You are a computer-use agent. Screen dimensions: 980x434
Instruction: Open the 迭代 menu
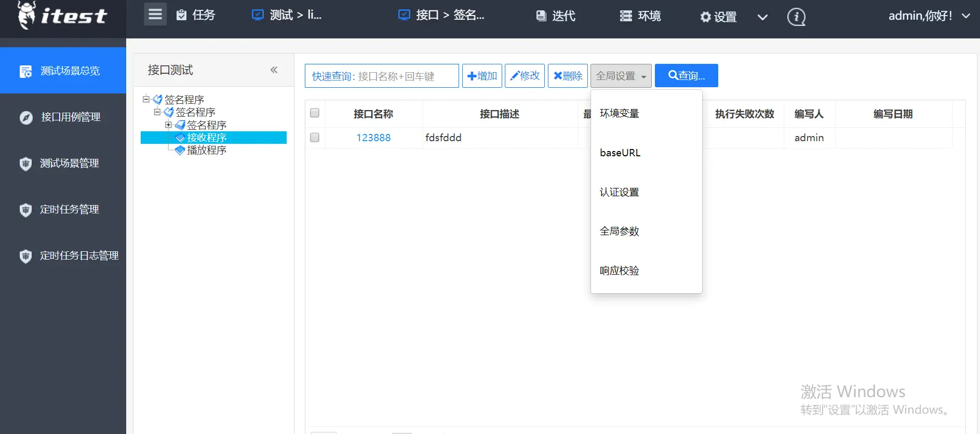556,16
